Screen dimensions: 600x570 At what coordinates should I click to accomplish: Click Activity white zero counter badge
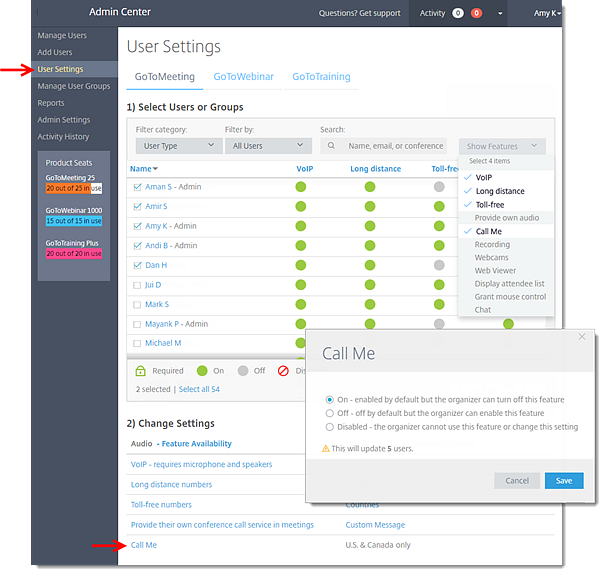tap(458, 13)
